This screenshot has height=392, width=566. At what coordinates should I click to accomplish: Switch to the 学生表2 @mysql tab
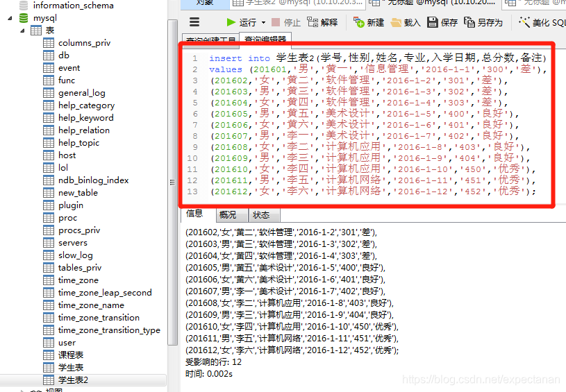(297, 3)
